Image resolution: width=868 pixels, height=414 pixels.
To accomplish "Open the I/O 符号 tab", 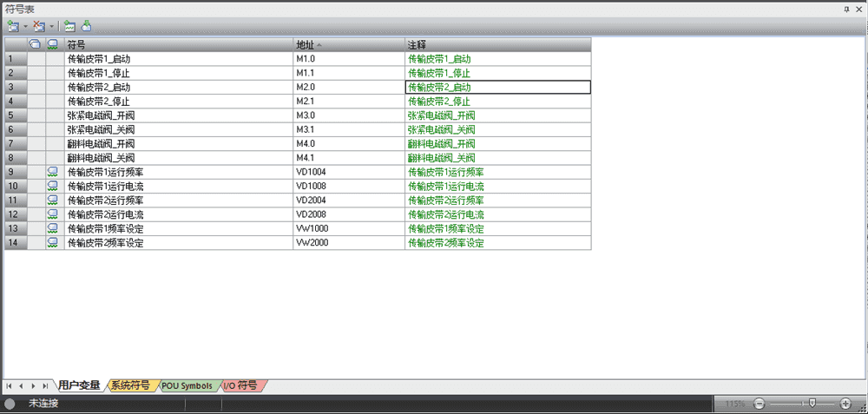I will [241, 385].
